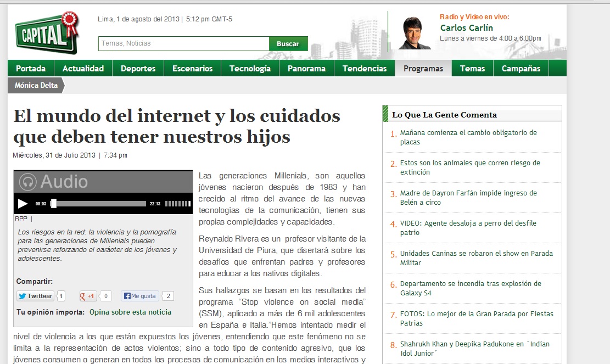Viewport: 610px width, 364px height.
Task: Switch to the Tecnología section
Action: (250, 69)
